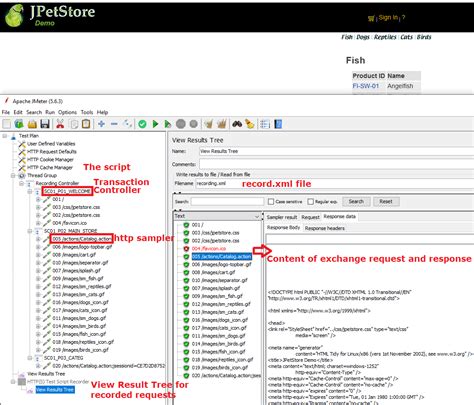Click the Add plus toolbar icon
The image size is (474, 405).
click(101, 124)
